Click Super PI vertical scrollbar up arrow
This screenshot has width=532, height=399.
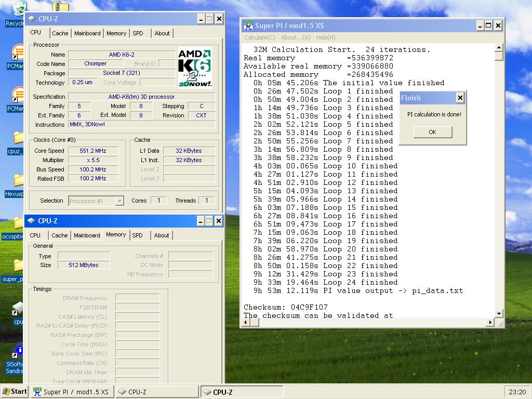pos(499,47)
